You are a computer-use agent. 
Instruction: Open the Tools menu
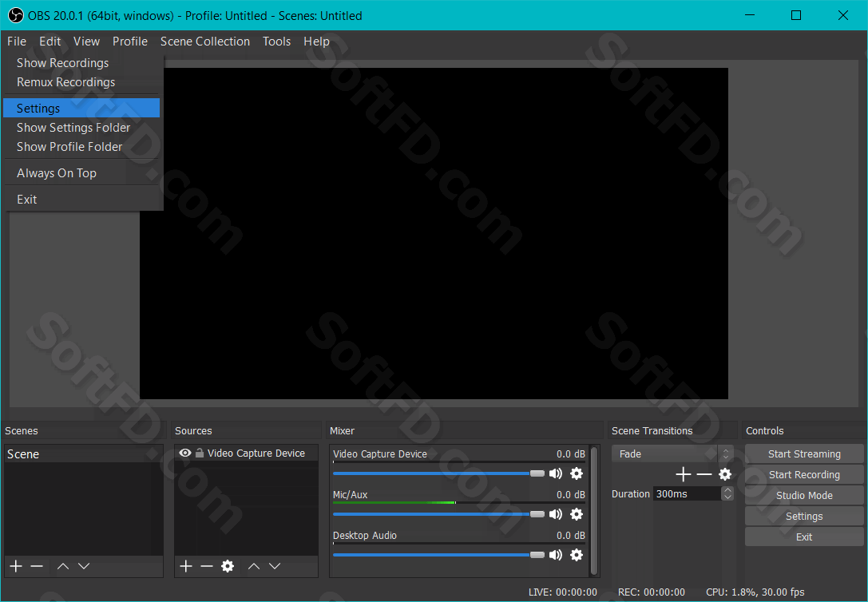coord(276,42)
